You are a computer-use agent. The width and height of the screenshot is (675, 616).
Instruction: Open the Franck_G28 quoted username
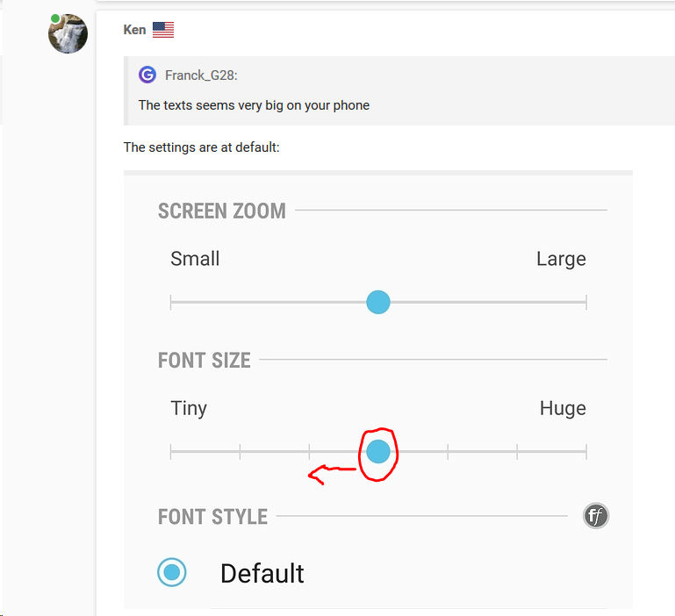click(x=201, y=76)
